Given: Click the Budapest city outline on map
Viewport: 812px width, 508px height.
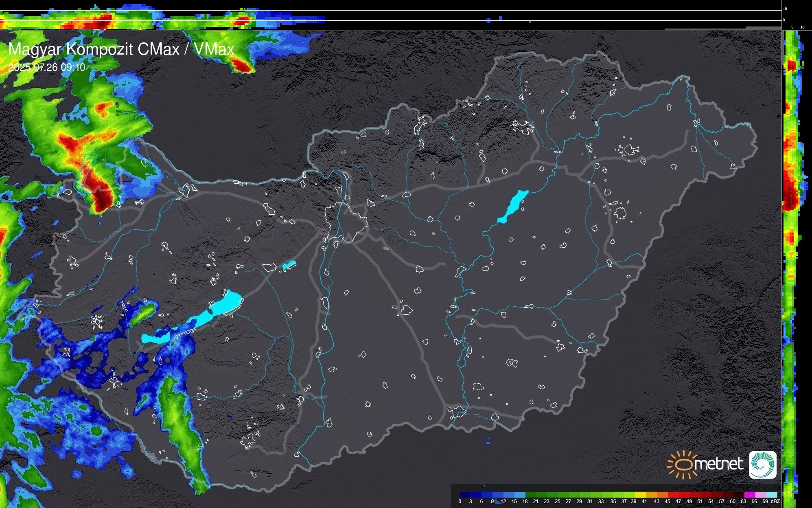Looking at the screenshot, I should pos(346,222).
